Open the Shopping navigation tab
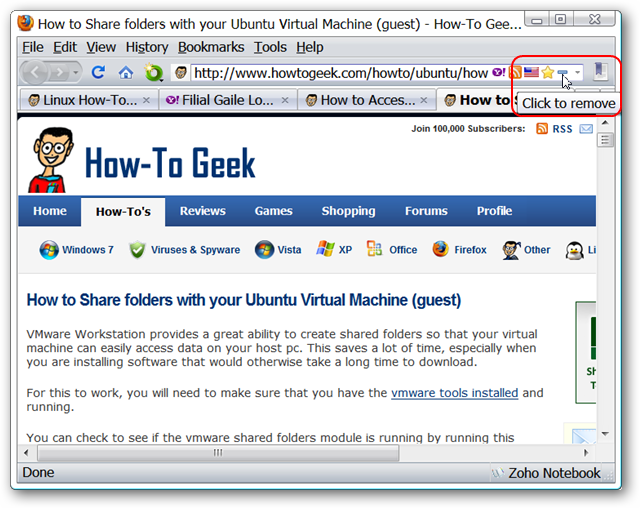640x508 pixels. (x=348, y=211)
